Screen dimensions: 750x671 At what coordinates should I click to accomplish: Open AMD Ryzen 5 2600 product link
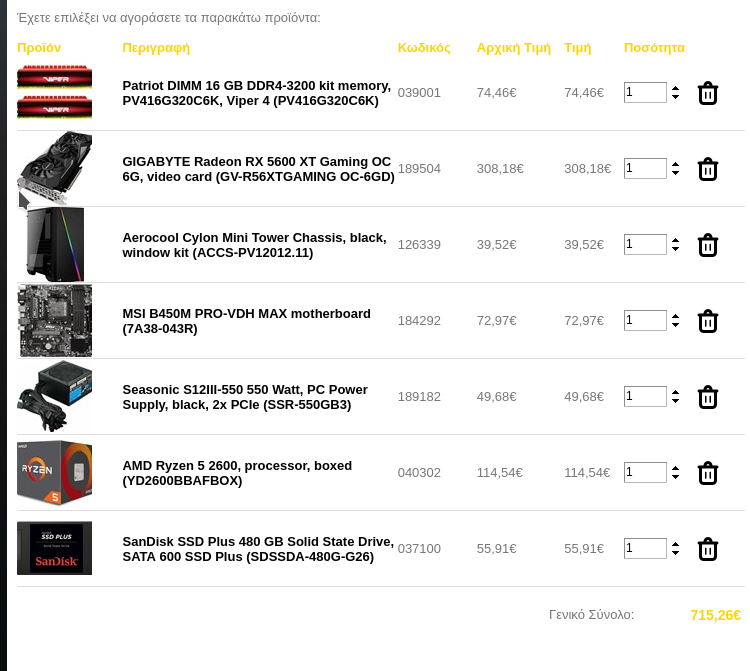[x=237, y=473]
